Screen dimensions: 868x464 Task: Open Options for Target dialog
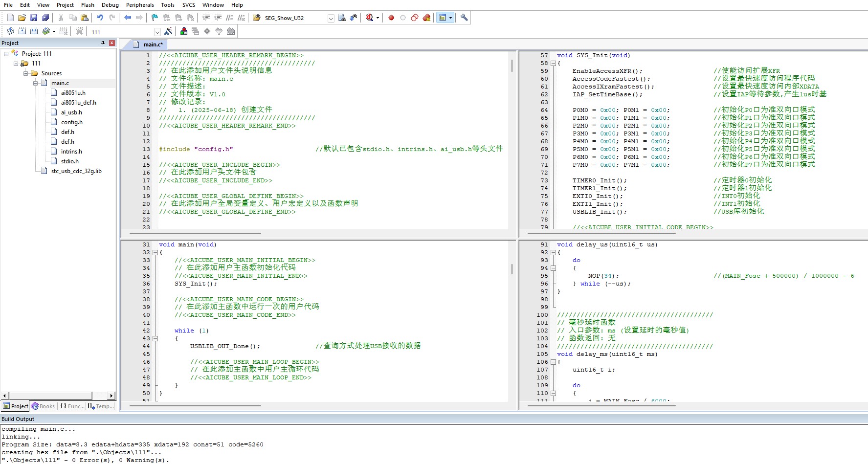click(168, 31)
